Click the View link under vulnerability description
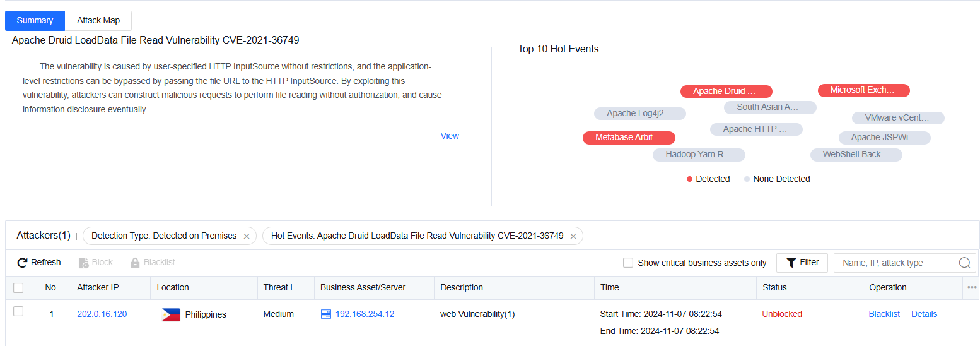Screen dimensions: 980x346 click(x=450, y=136)
